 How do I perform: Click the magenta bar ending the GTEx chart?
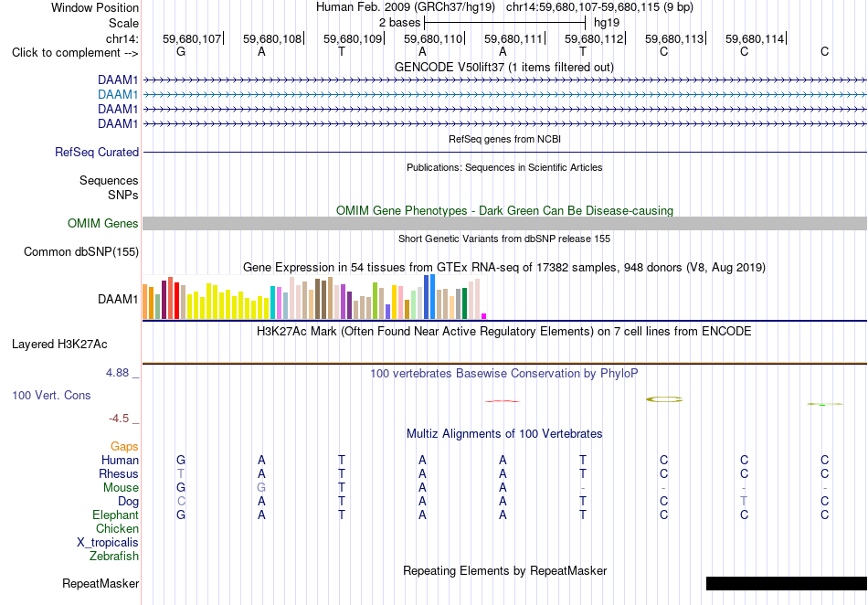point(484,316)
